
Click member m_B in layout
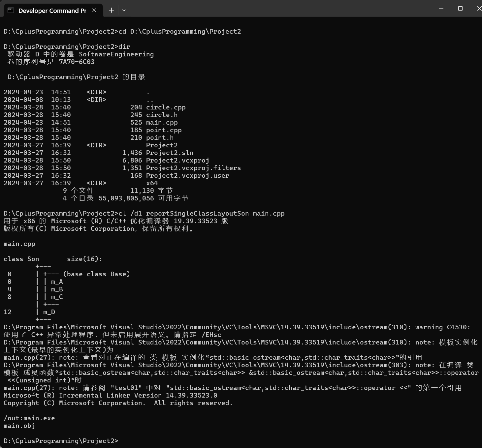57,289
